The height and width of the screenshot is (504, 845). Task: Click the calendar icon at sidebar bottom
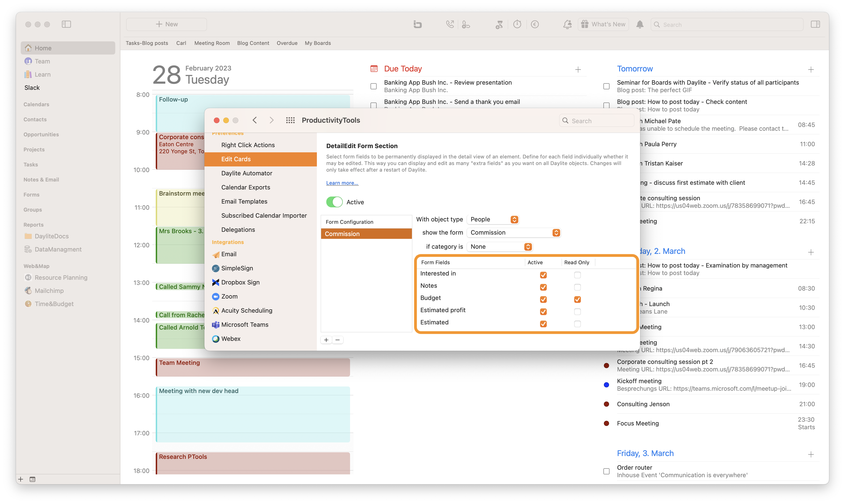tap(33, 479)
